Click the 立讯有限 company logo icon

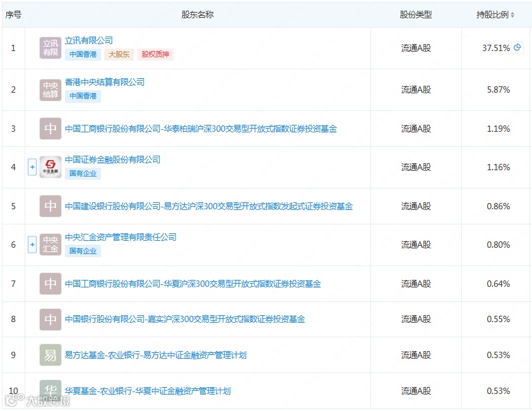click(50, 48)
